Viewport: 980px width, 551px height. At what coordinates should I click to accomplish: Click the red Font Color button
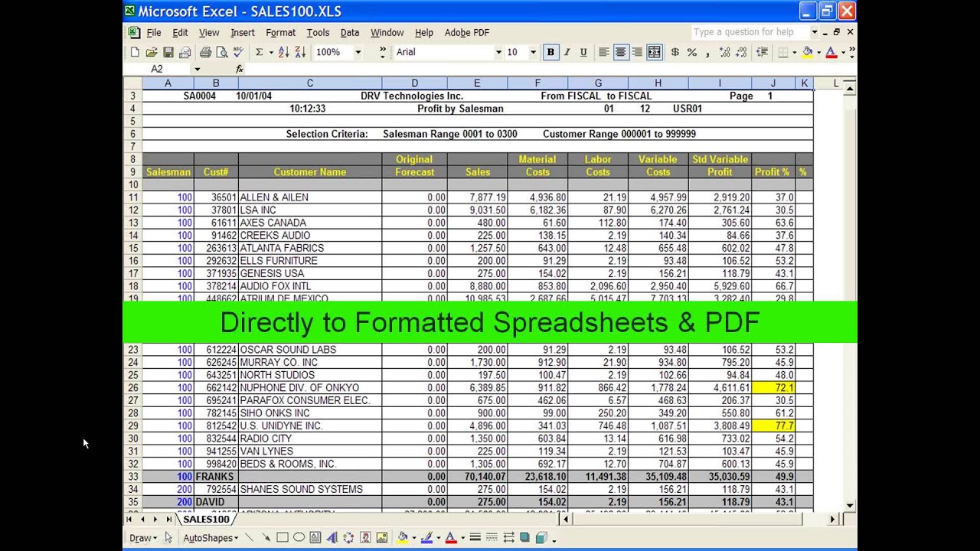(831, 52)
